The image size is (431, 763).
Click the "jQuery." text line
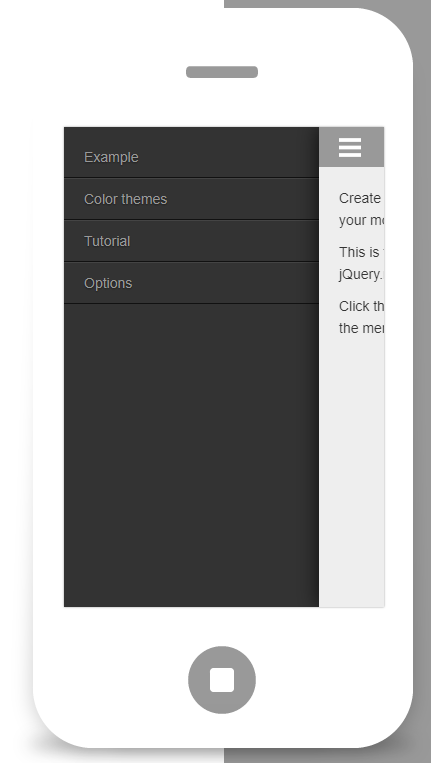361,274
